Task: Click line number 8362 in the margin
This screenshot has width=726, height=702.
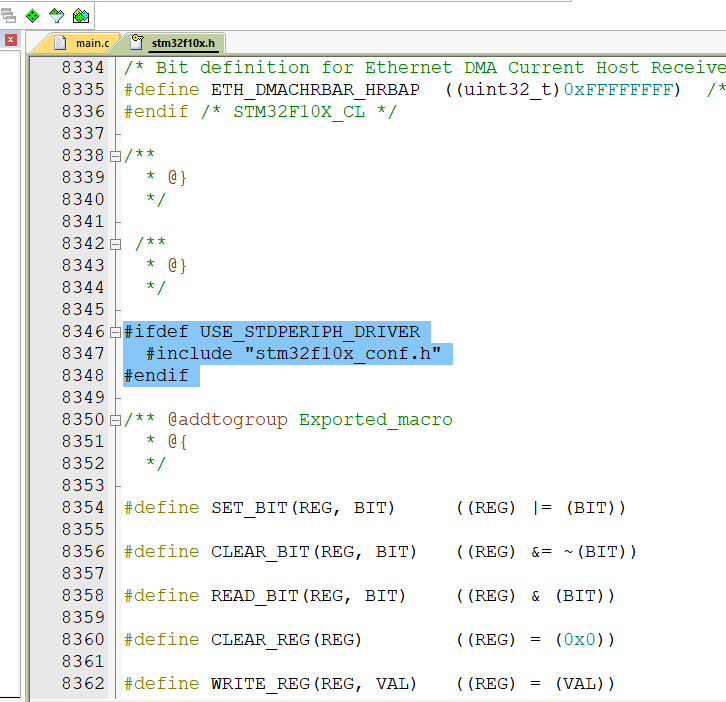Action: coord(83,684)
